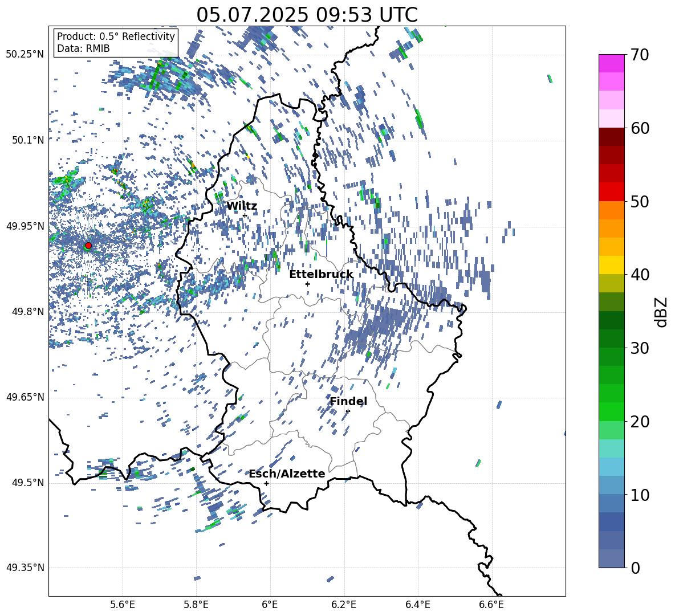The height and width of the screenshot is (616, 675).
Task: Click the 49.5°N latitude label
Action: [x=28, y=483]
